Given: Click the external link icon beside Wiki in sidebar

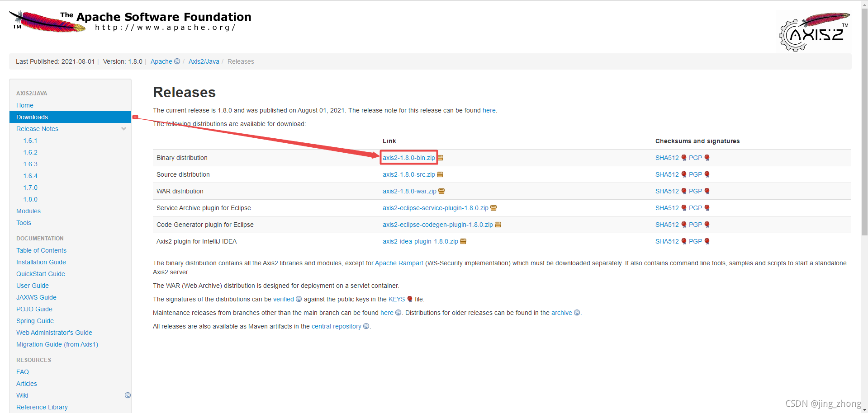Looking at the screenshot, I should coord(128,395).
